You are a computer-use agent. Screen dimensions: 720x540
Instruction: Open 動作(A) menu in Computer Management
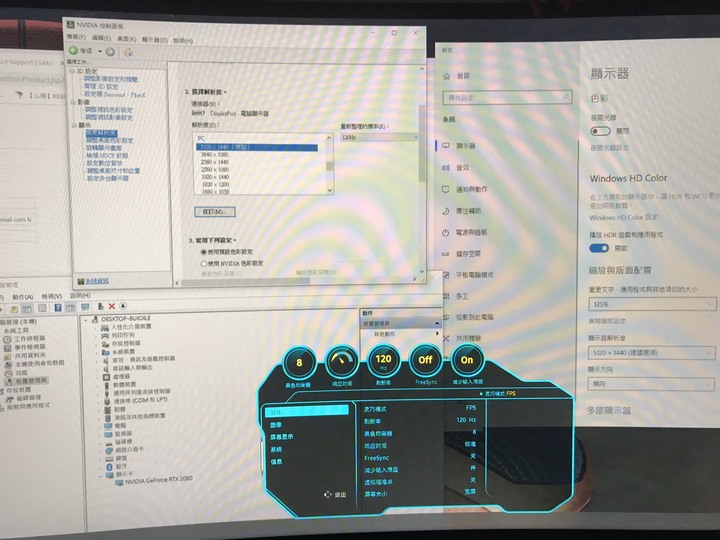22,297
